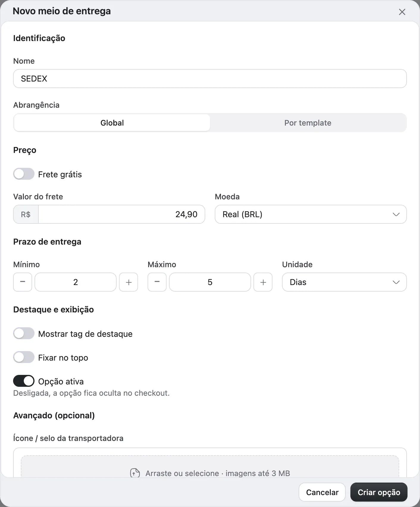Increase the Máximo delivery time
Image resolution: width=420 pixels, height=507 pixels.
point(263,282)
